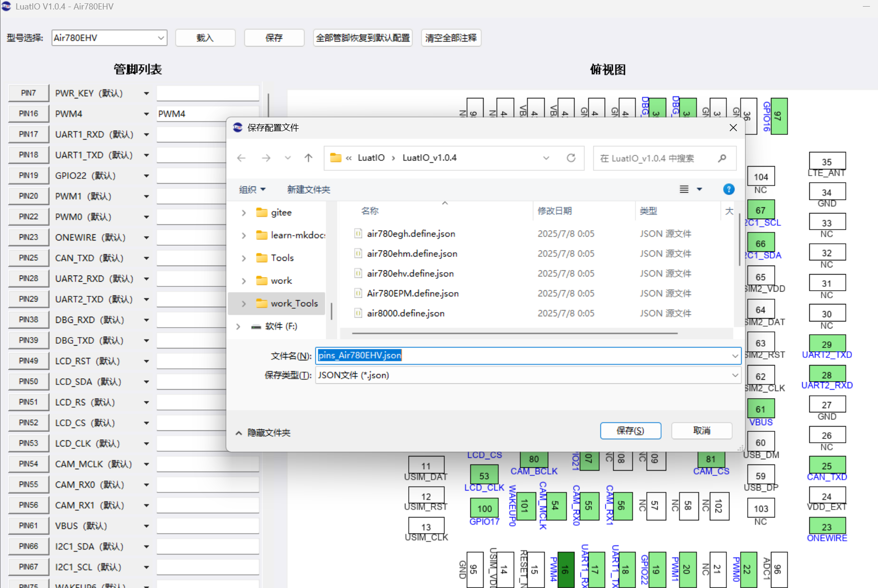878x588 pixels.
Task: Click the 文件名 filename input field
Action: pos(528,356)
